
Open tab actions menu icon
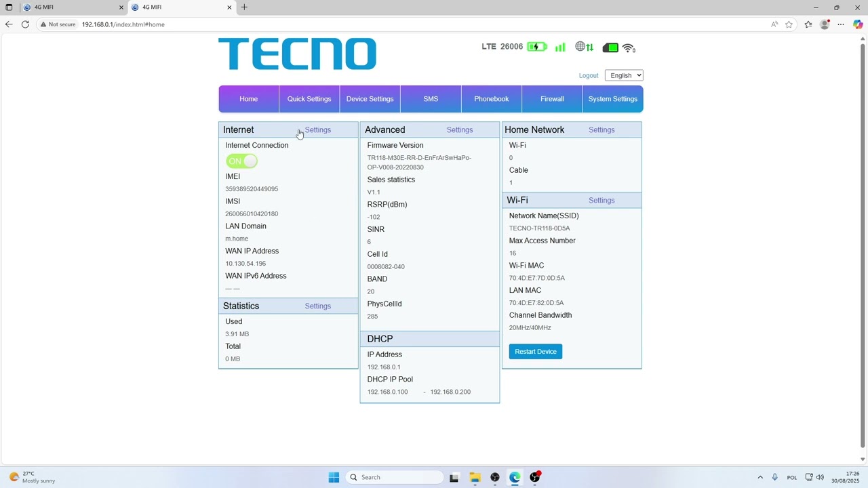9,7
